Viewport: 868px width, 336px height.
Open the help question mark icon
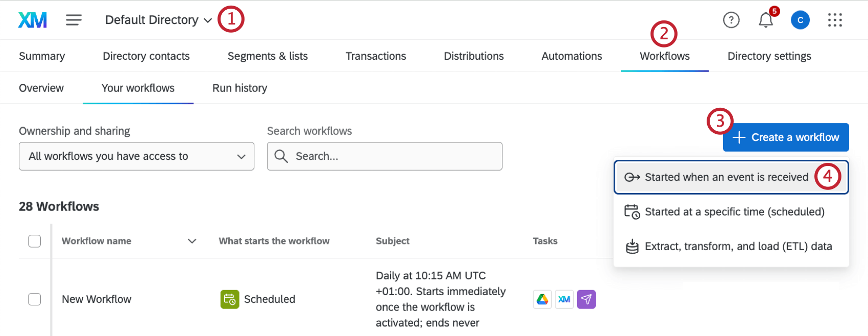pos(731,20)
